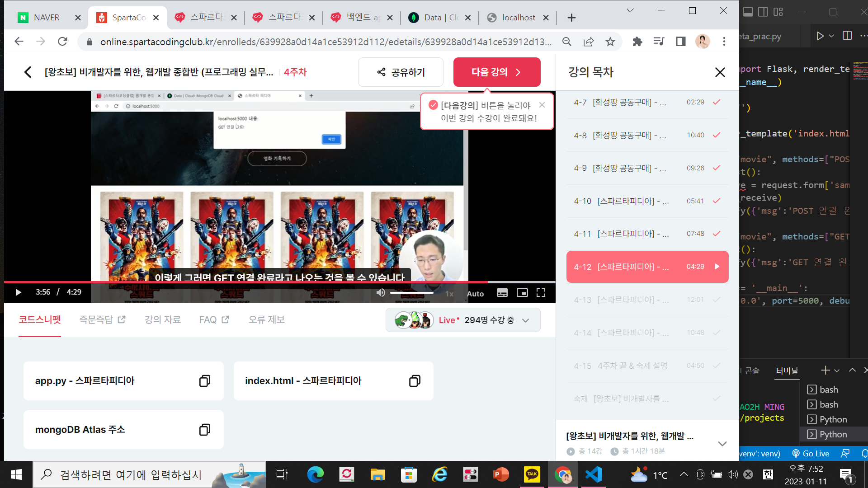
Task: Select the current 4-12 lecture
Action: coord(647,267)
